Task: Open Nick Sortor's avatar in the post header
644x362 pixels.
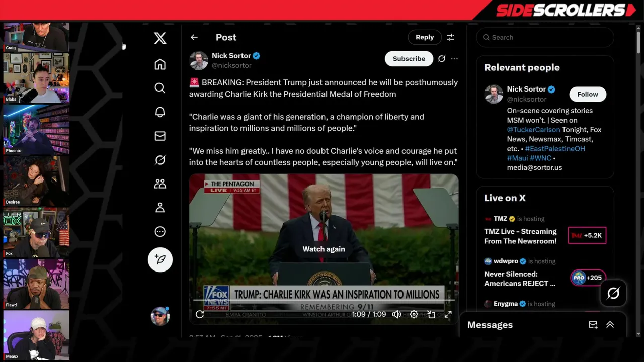Action: [199, 60]
